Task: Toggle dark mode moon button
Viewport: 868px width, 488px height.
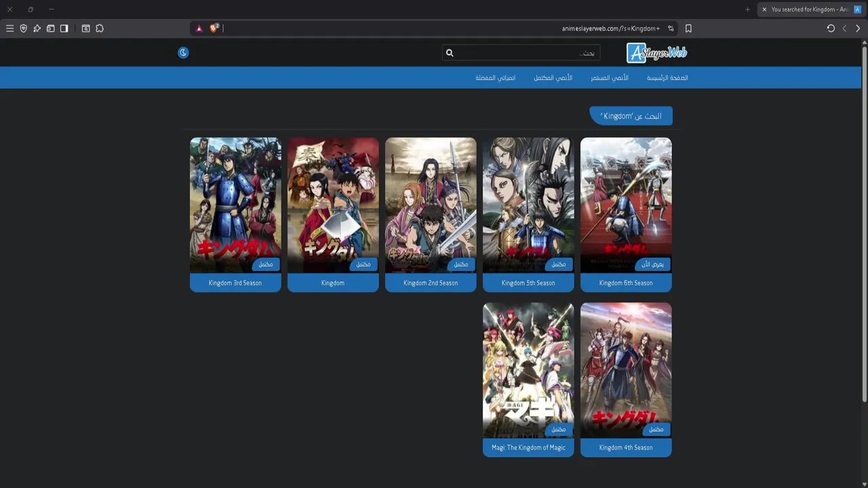Action: coord(183,52)
